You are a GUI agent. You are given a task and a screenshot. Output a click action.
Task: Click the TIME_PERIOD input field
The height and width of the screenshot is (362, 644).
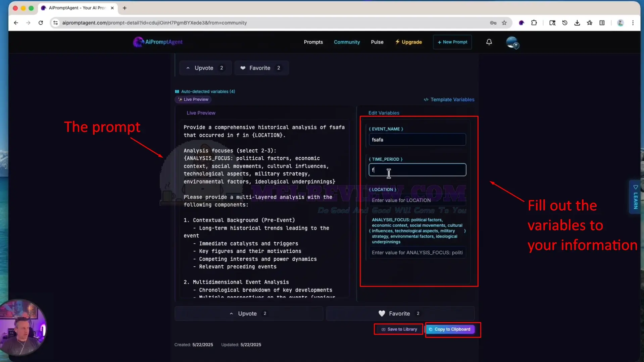tap(417, 170)
